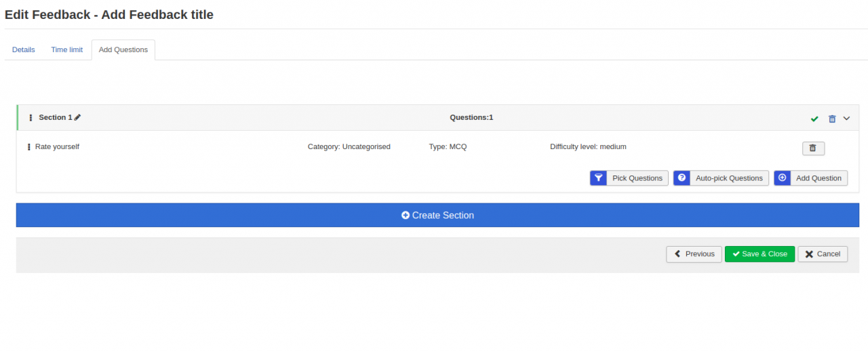Click the green checkmark in section header

click(x=814, y=119)
